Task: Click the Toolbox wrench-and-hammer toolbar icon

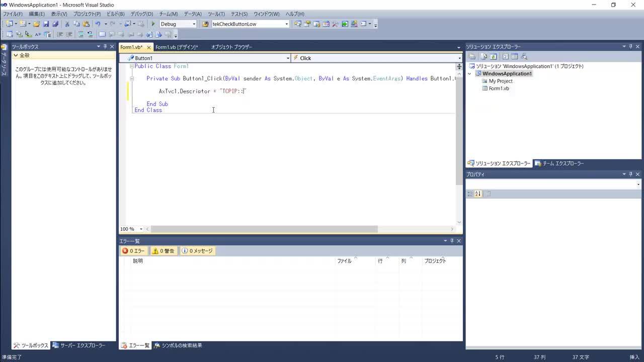Action: 335,24
